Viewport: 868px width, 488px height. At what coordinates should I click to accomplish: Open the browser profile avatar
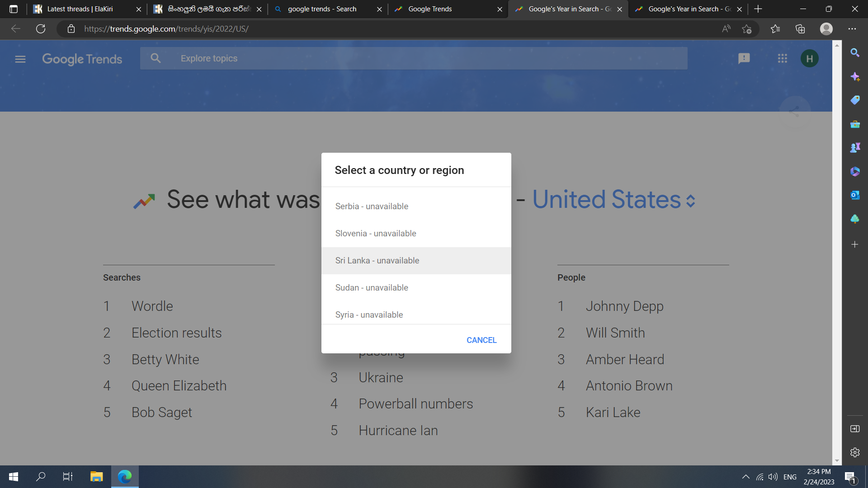tap(826, 29)
